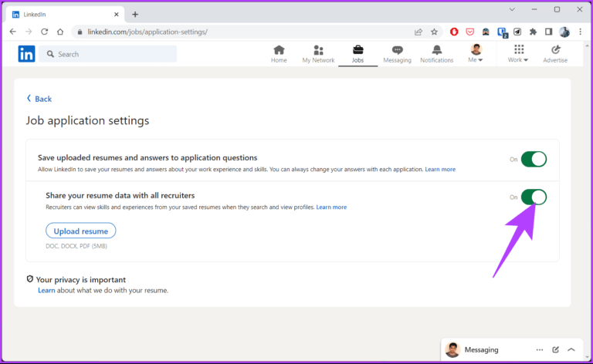The height and width of the screenshot is (364, 593).
Task: Open Learn link about resume privacy
Action: pyautogui.click(x=46, y=291)
